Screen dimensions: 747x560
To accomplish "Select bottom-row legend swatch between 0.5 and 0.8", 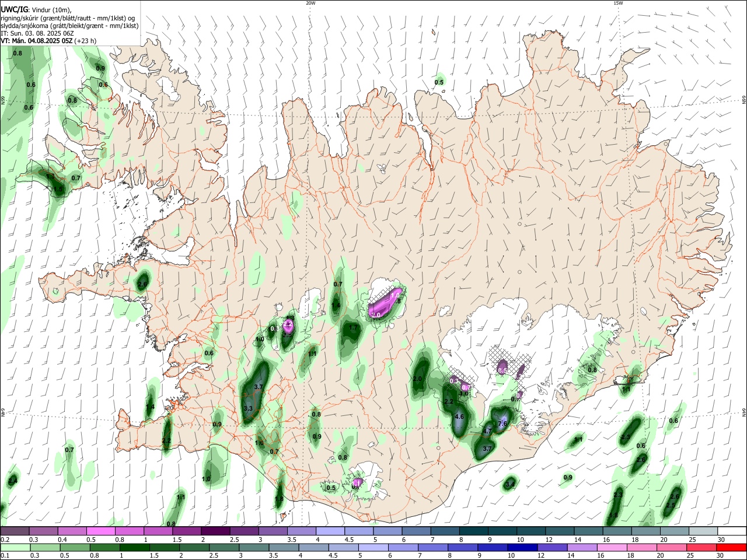I will coord(75,547).
